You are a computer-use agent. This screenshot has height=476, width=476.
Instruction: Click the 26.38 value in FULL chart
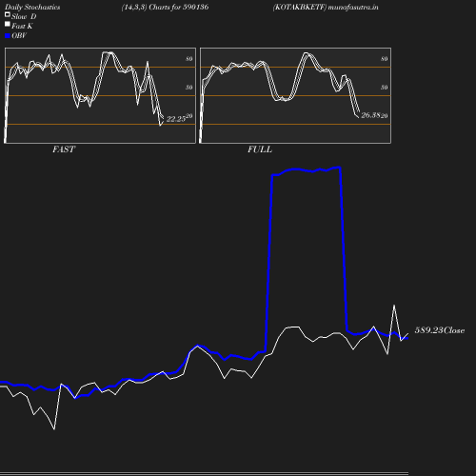[370, 115]
